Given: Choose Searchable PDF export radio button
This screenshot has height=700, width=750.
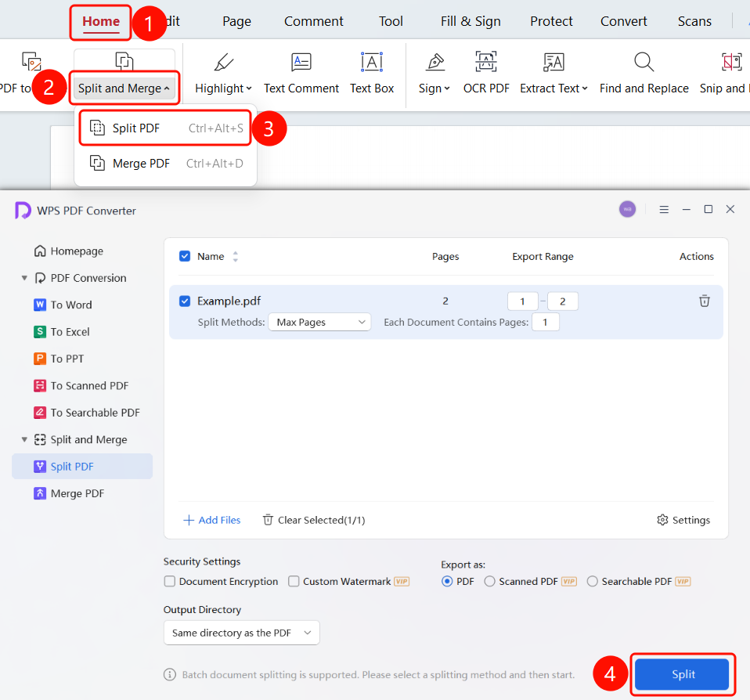Looking at the screenshot, I should click(592, 581).
